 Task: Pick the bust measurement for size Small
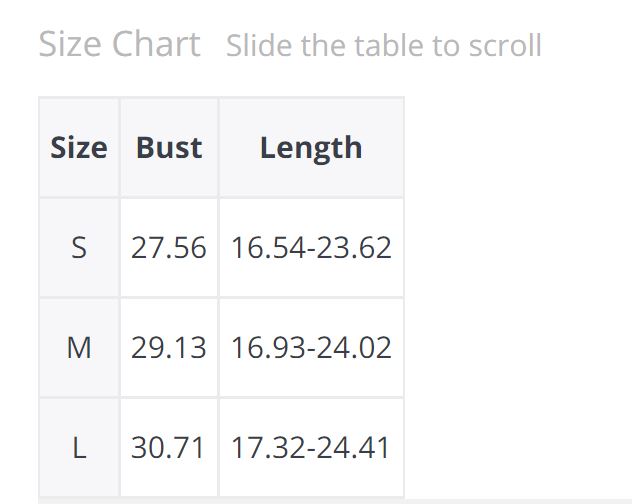(x=169, y=247)
